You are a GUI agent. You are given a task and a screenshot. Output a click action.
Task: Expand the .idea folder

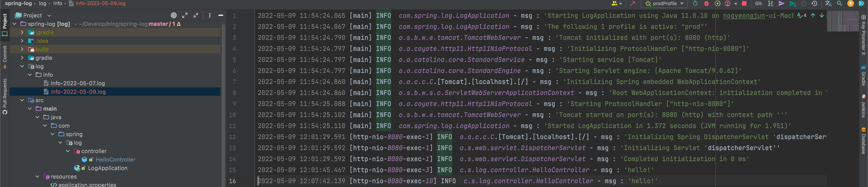[x=22, y=41]
